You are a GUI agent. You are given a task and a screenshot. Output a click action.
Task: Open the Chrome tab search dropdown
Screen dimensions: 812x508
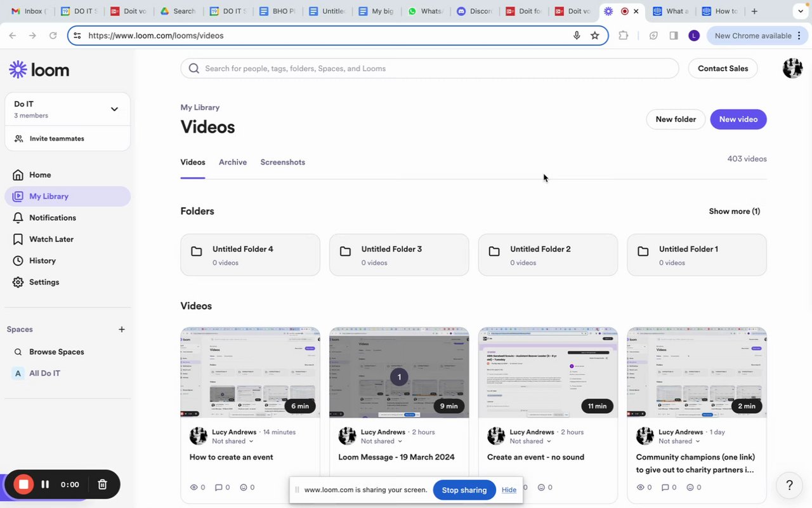click(x=799, y=11)
